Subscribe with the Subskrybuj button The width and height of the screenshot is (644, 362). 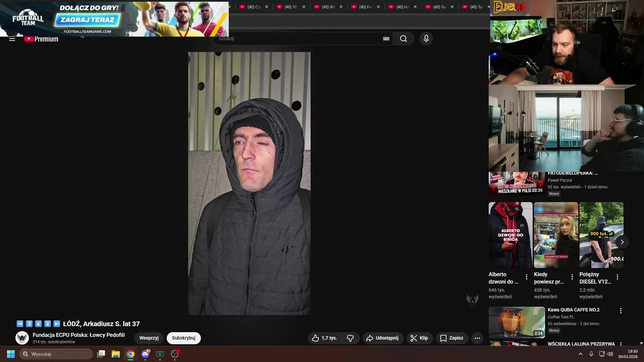point(184,338)
